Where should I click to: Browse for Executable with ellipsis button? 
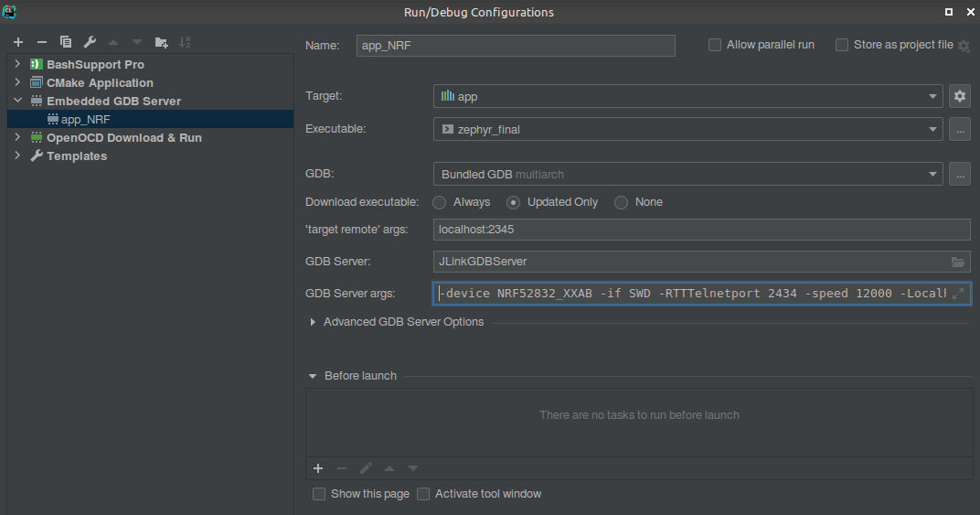(960, 130)
